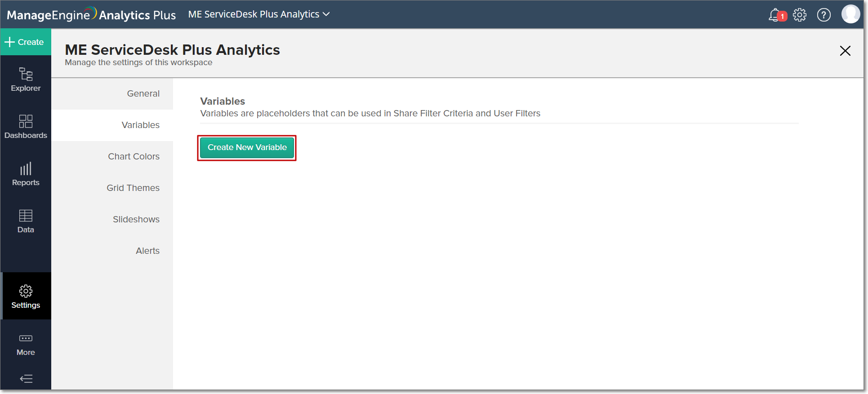The height and width of the screenshot is (394, 868).
Task: Open the Explorer sidebar icon
Action: point(26,80)
